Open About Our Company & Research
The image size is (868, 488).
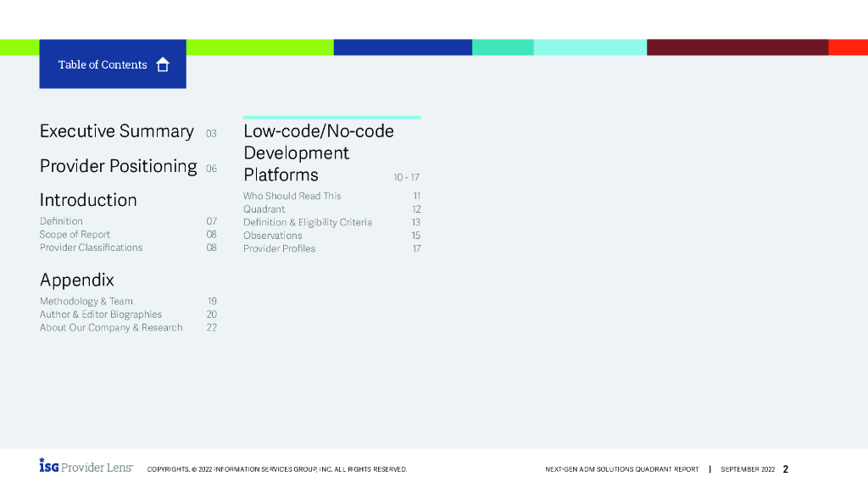click(x=111, y=328)
